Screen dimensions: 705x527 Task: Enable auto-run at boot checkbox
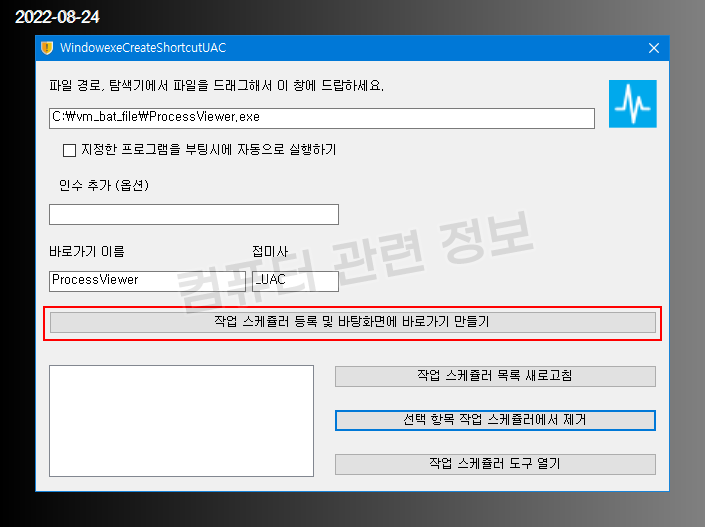[x=69, y=150]
